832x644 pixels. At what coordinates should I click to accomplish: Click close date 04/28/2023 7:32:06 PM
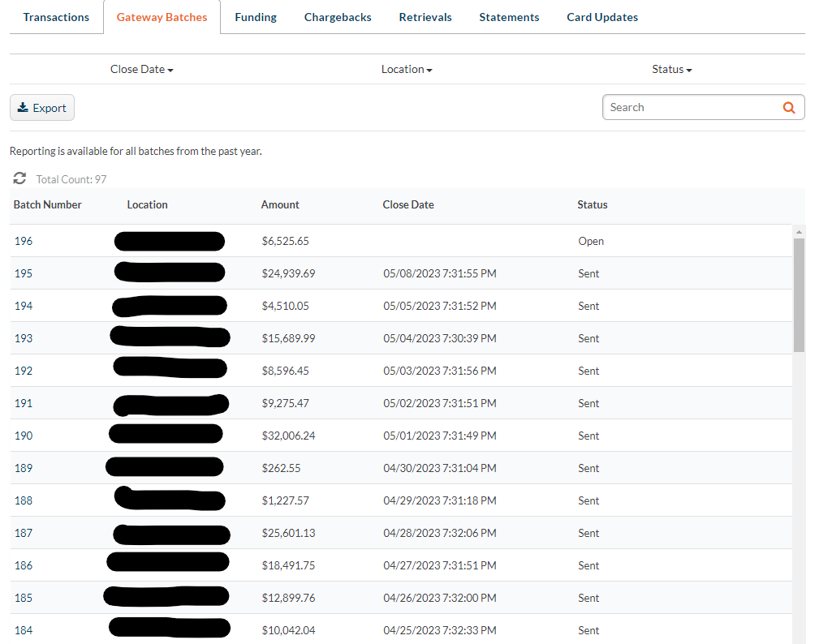point(440,533)
